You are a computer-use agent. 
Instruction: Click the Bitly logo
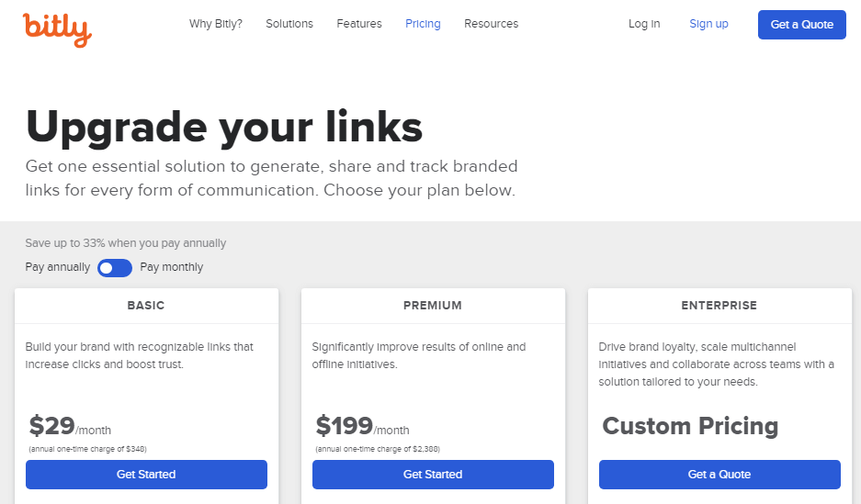(57, 28)
